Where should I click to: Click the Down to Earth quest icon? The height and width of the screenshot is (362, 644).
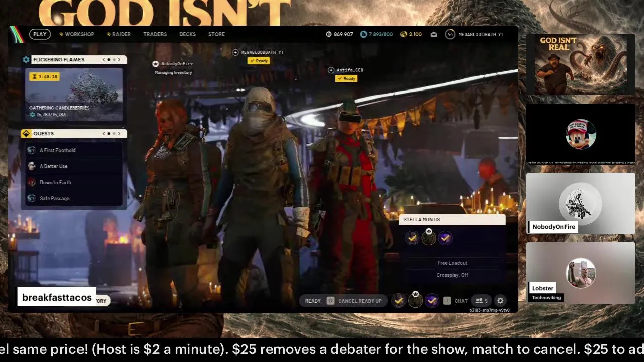pyautogui.click(x=31, y=183)
